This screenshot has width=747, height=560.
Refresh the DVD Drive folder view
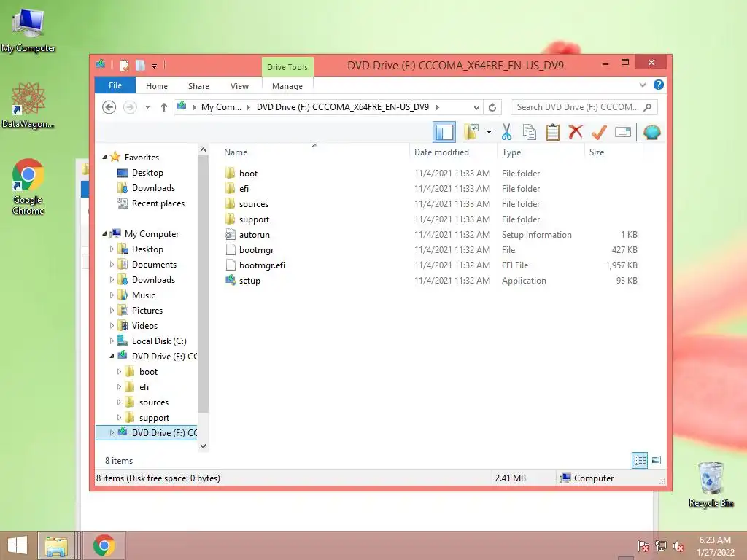[492, 108]
